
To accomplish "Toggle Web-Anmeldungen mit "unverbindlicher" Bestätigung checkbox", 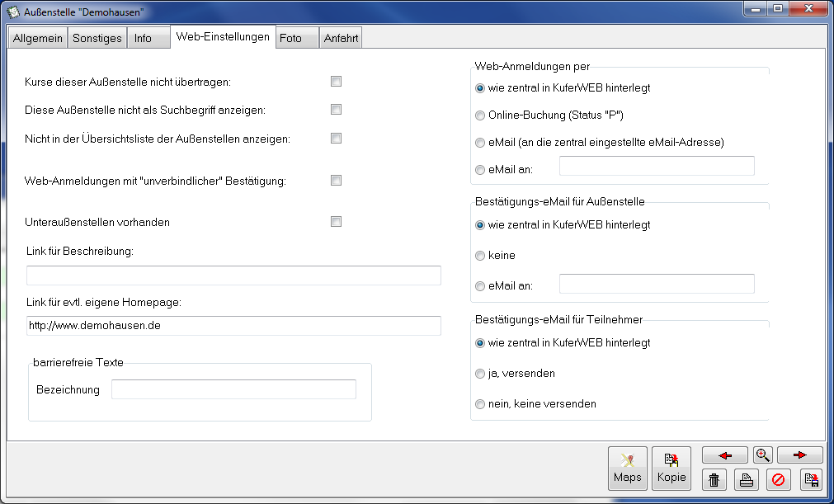I will tap(336, 181).
